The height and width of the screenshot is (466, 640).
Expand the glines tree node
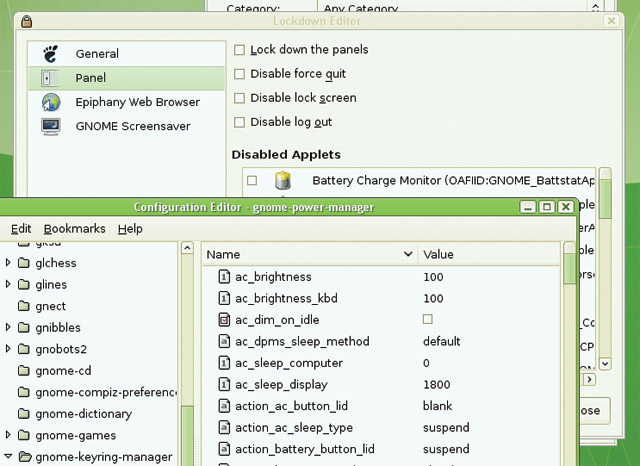[x=8, y=284]
